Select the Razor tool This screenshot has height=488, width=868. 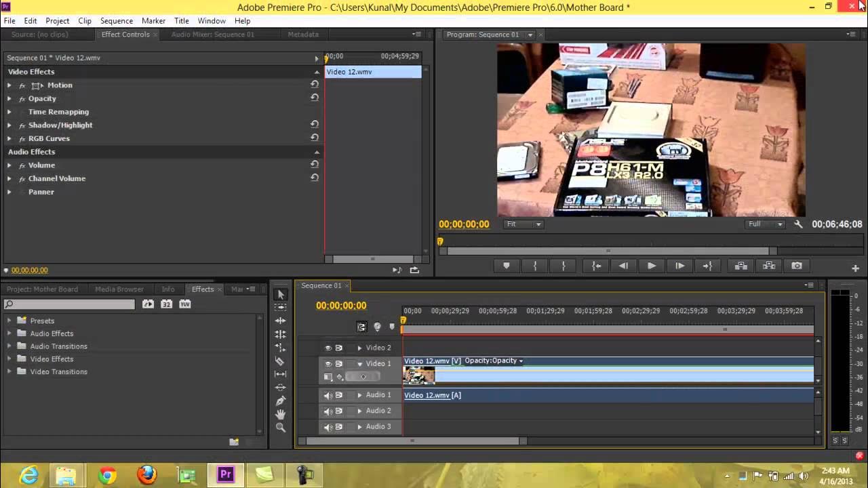click(x=281, y=361)
